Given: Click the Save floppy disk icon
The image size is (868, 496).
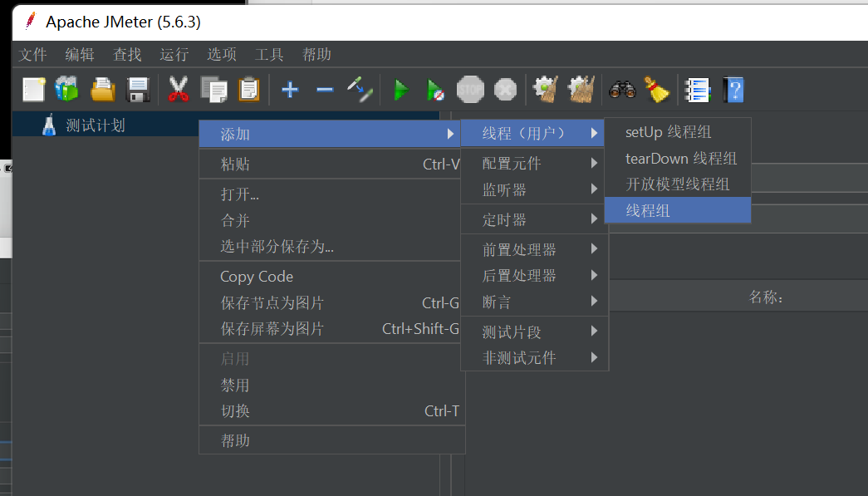Looking at the screenshot, I should (x=138, y=89).
